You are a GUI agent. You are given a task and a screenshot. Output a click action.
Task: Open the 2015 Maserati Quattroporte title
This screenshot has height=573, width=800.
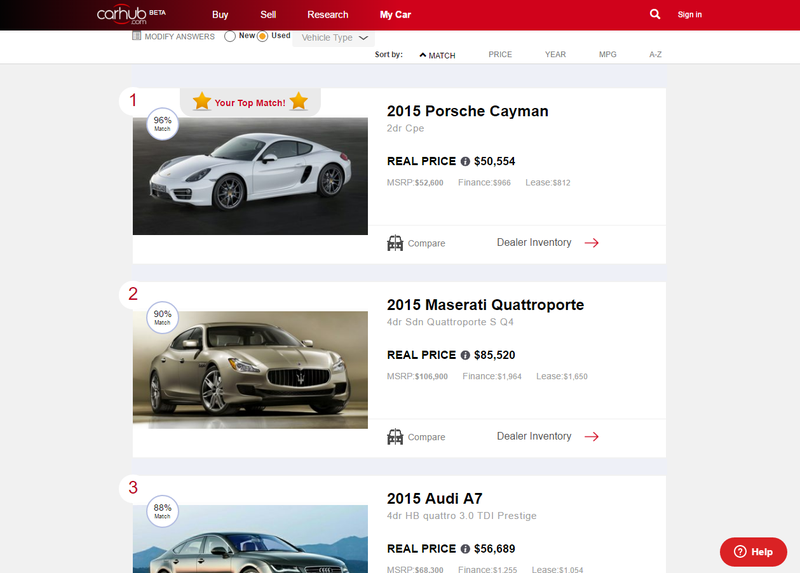click(x=485, y=305)
